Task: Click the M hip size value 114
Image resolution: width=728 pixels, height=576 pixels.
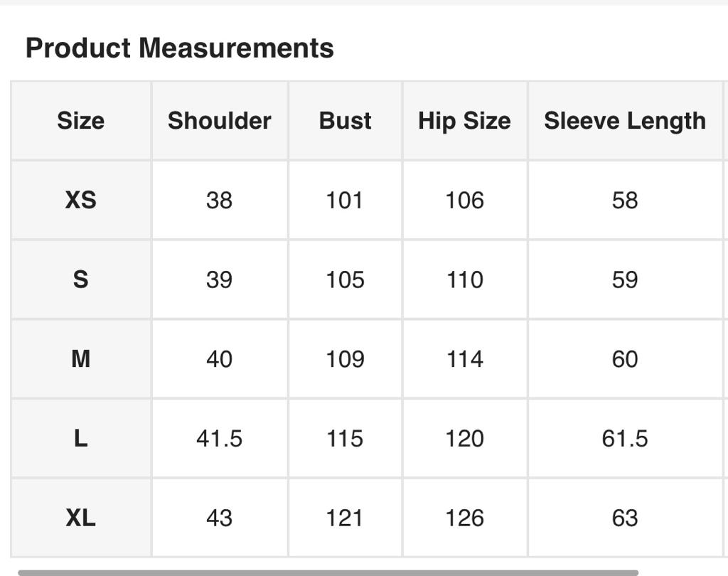Action: 464,359
